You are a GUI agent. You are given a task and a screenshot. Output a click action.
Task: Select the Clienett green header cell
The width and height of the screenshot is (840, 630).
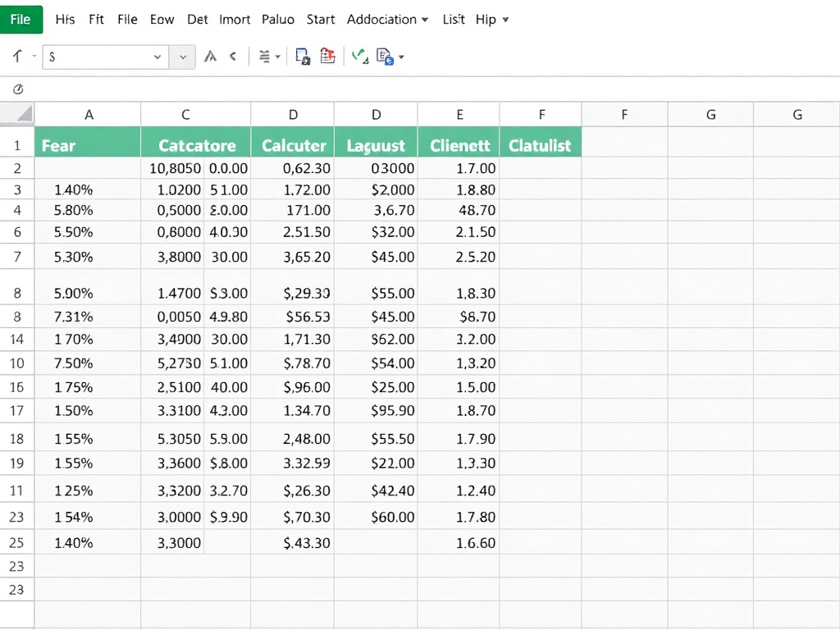coord(459,145)
